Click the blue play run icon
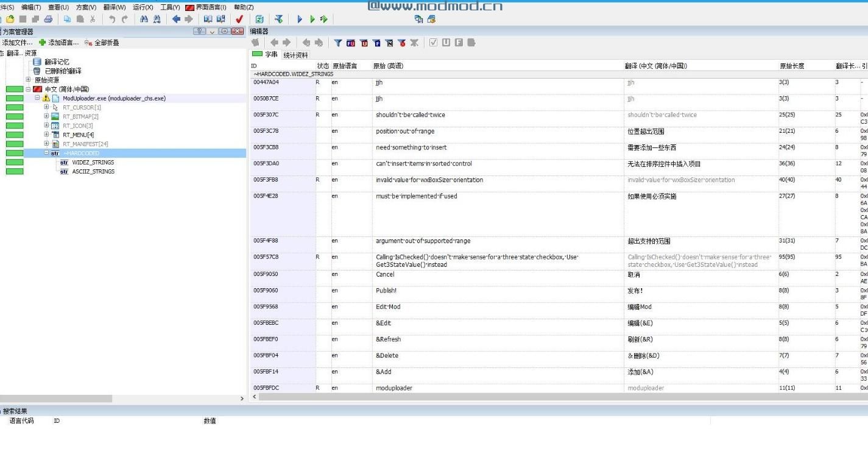This screenshot has height=474, width=868. click(300, 19)
